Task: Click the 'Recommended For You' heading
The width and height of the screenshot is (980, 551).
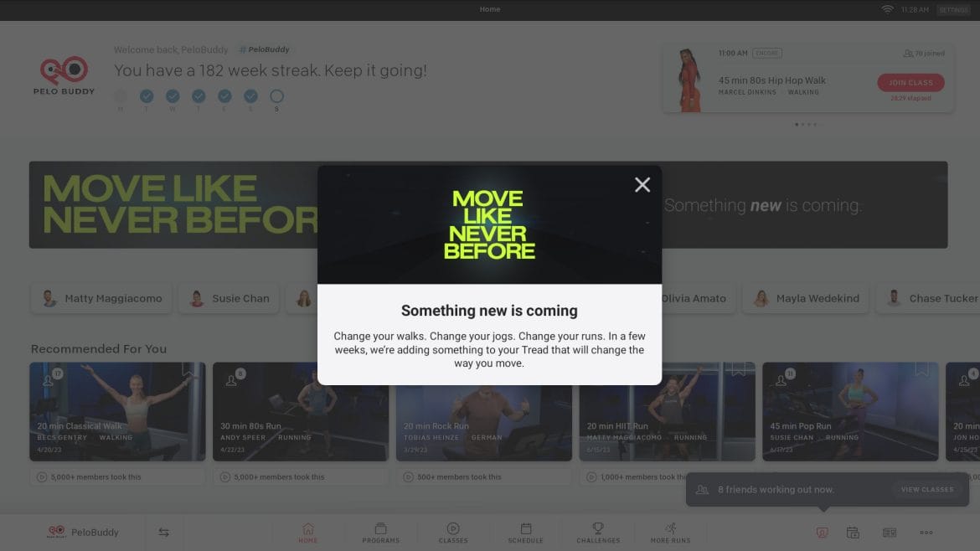Action: pyautogui.click(x=99, y=348)
